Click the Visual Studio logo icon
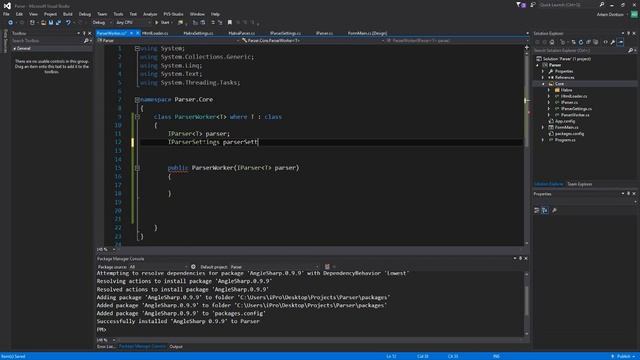The height and width of the screenshot is (360, 640). (x=7, y=6)
